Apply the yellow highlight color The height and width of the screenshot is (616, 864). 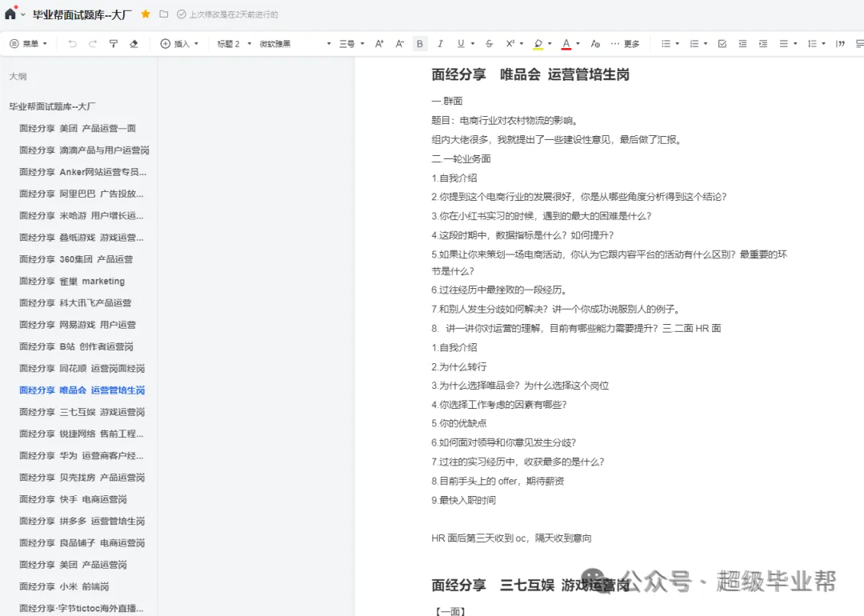click(x=538, y=44)
